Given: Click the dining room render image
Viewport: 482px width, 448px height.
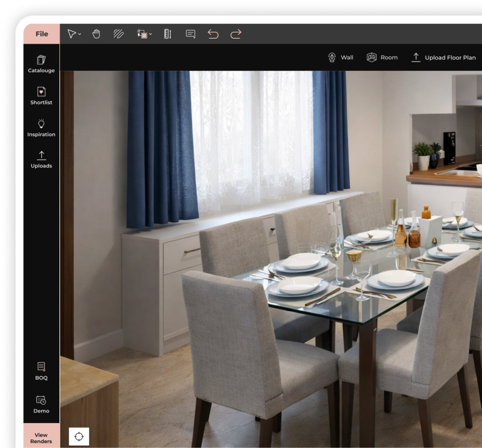Looking at the screenshot, I should (x=271, y=259).
